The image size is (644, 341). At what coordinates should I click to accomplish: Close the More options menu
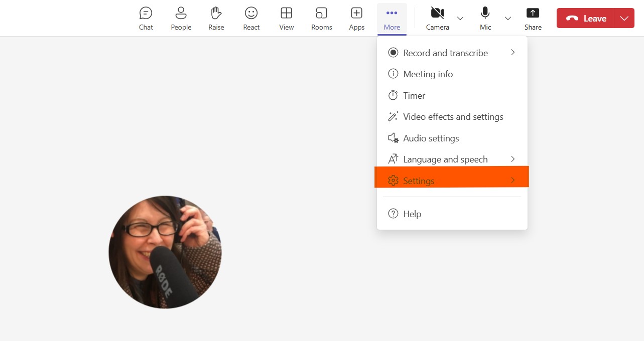tap(392, 19)
